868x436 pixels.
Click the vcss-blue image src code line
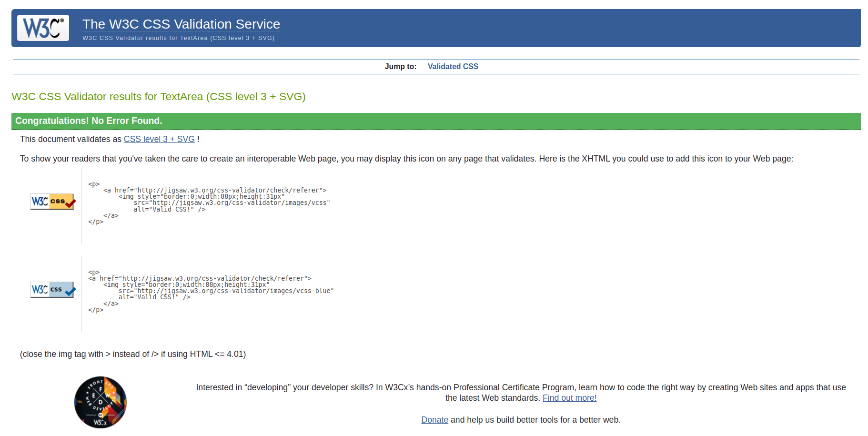226,291
